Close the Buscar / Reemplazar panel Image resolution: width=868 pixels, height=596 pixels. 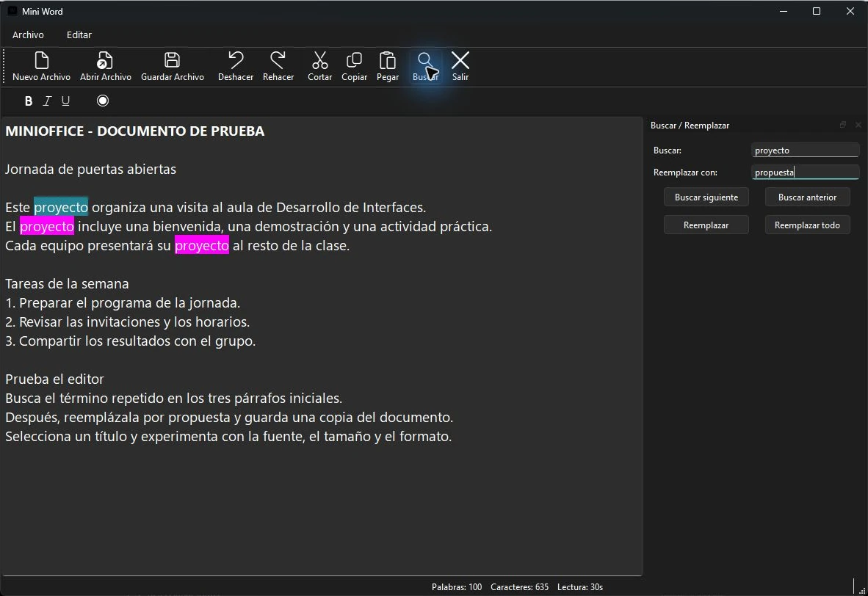coord(858,125)
